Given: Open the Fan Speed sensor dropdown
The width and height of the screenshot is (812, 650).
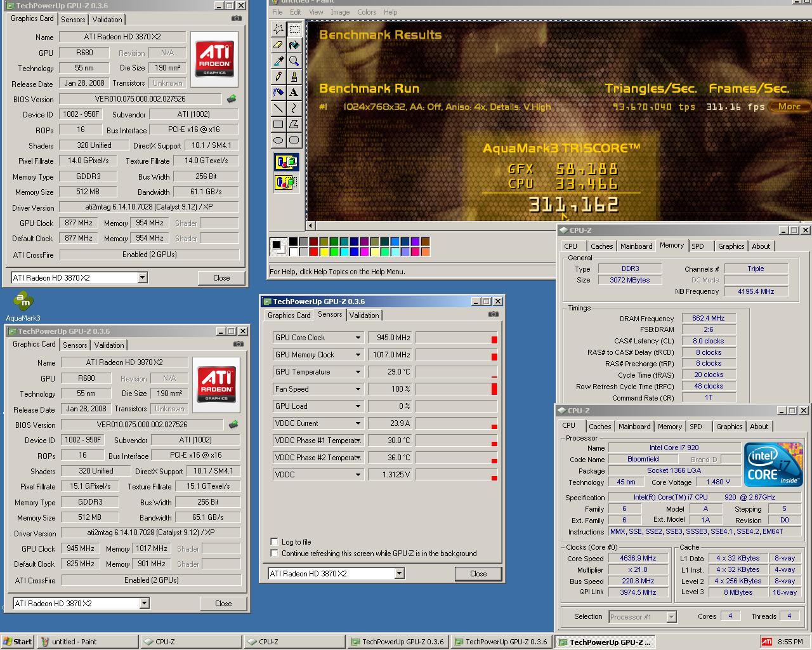Looking at the screenshot, I should [358, 389].
